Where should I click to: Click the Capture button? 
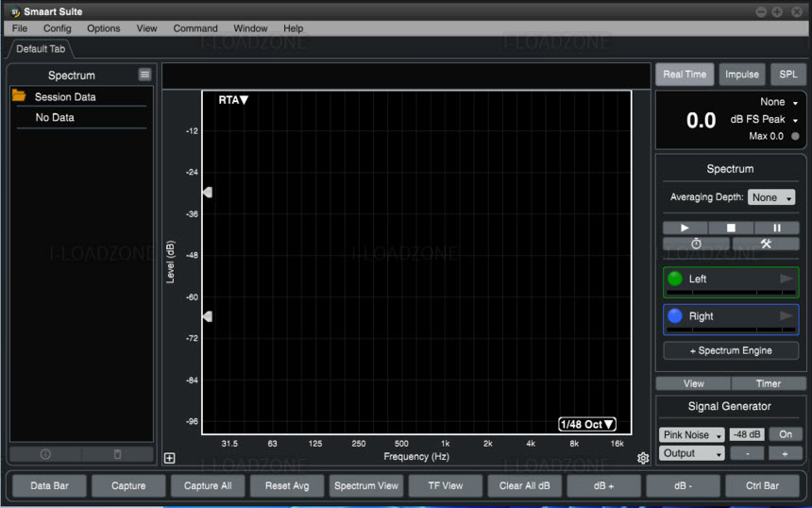(128, 485)
